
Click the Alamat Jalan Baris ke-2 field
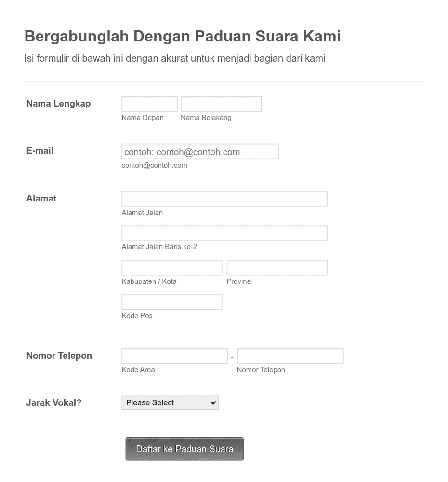point(224,233)
